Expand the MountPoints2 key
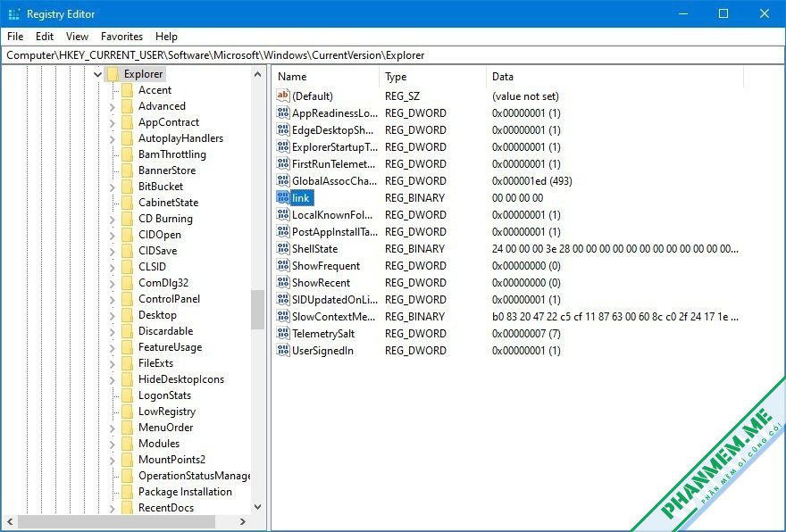The width and height of the screenshot is (786, 532). (113, 460)
